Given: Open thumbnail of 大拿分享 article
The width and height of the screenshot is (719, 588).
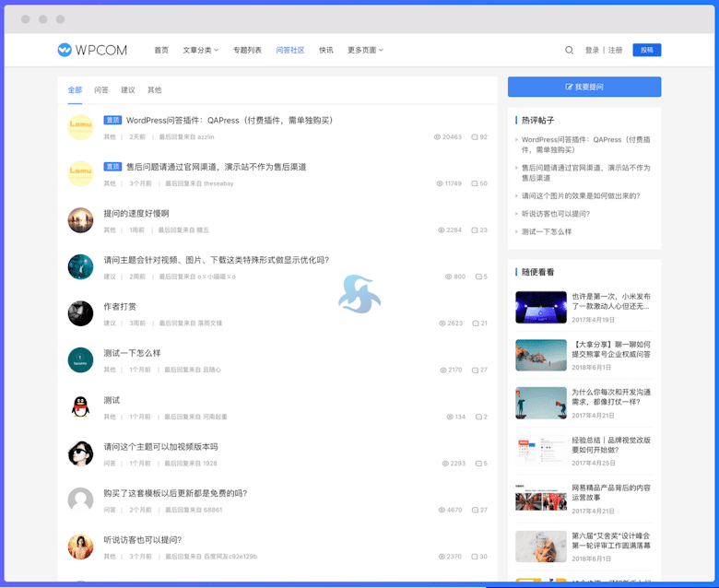Looking at the screenshot, I should 541,355.
